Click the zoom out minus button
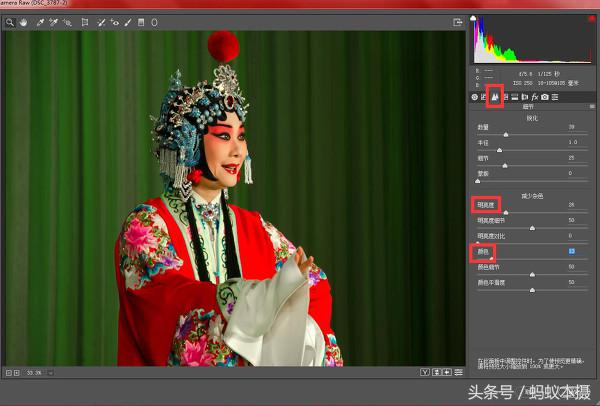 (9, 372)
